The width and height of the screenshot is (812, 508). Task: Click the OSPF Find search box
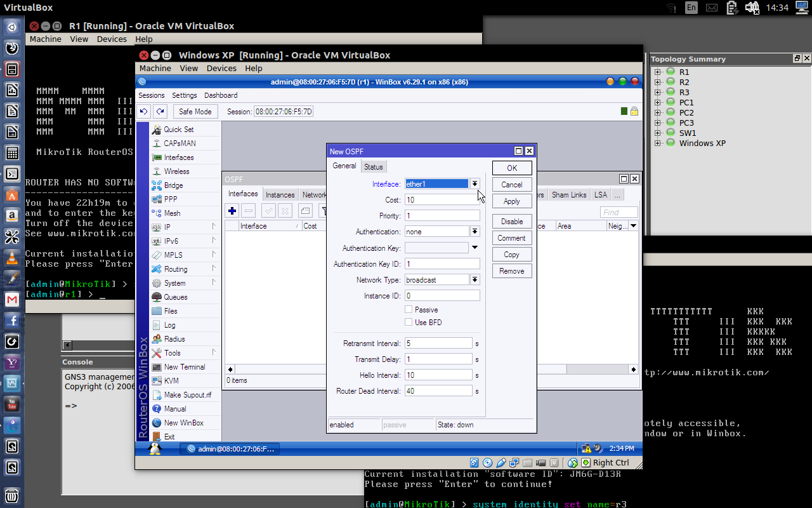click(x=619, y=213)
